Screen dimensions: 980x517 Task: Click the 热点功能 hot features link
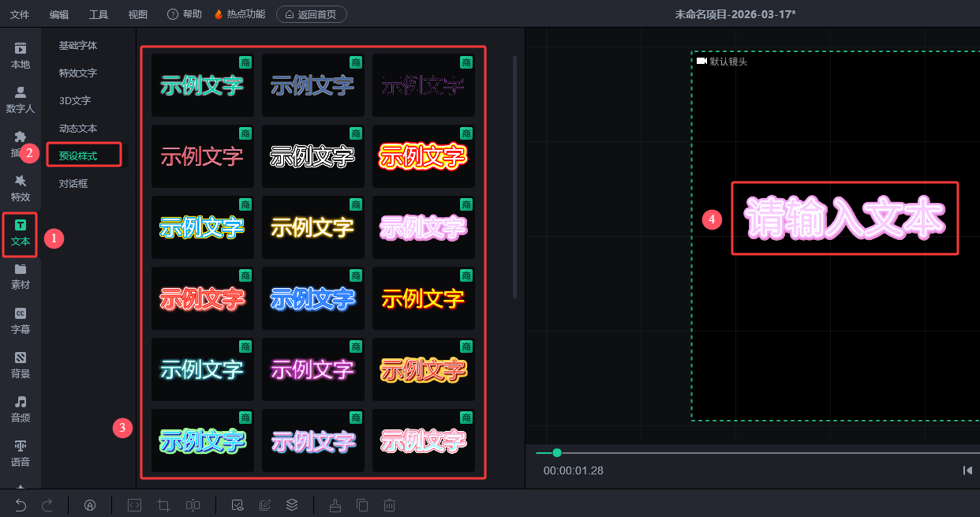[240, 14]
